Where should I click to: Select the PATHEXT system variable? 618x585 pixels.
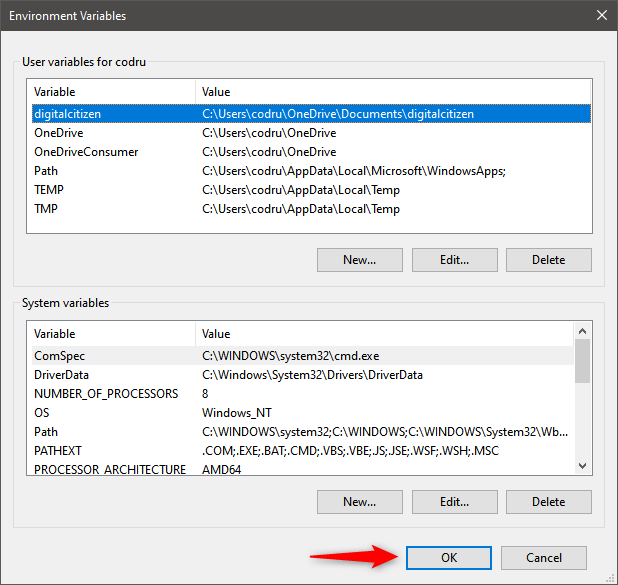click(302, 451)
